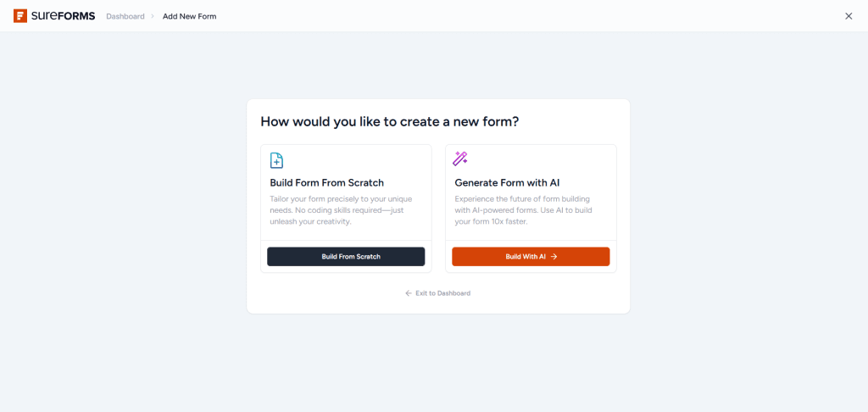This screenshot has height=412, width=868.
Task: Click the magic wand AI icon
Action: tap(460, 159)
